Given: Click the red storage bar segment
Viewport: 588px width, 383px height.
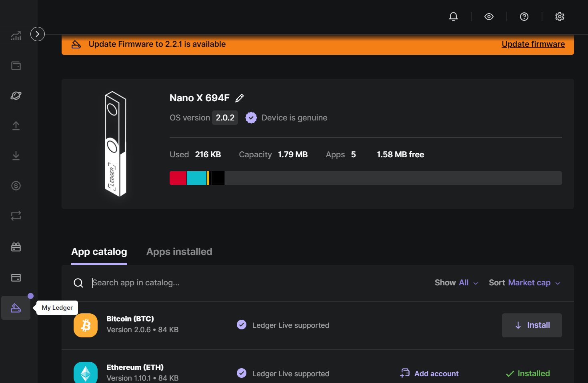Looking at the screenshot, I should tap(178, 178).
